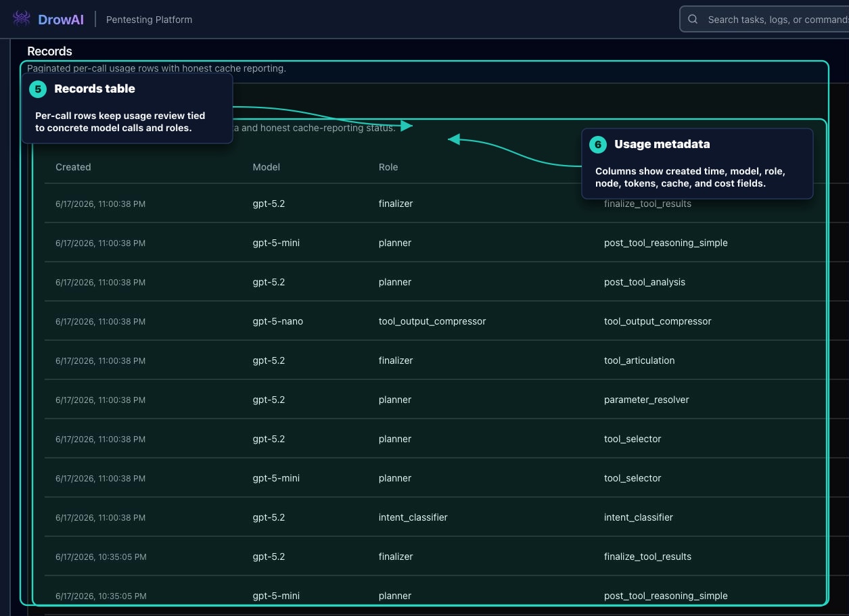Click the gpt-5.2 model in the intent_classifier row
The image size is (849, 616).
[269, 517]
